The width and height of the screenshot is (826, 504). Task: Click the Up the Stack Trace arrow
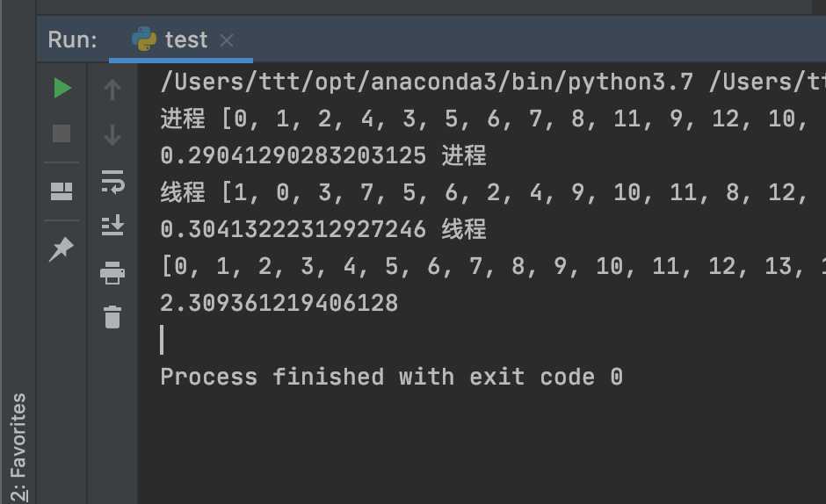pyautogui.click(x=112, y=90)
